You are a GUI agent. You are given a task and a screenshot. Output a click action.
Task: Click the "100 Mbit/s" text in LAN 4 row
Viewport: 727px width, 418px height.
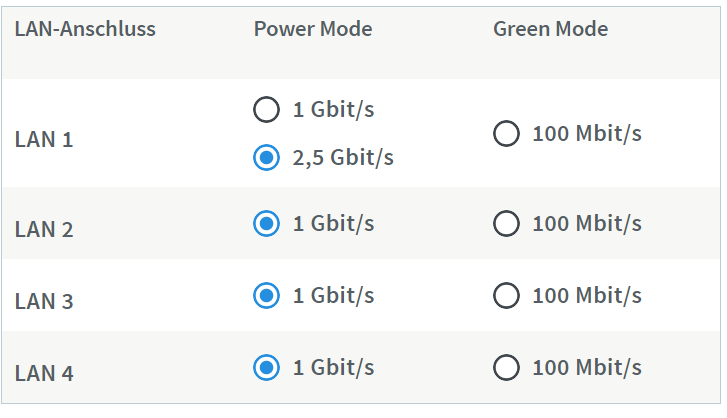tap(586, 367)
